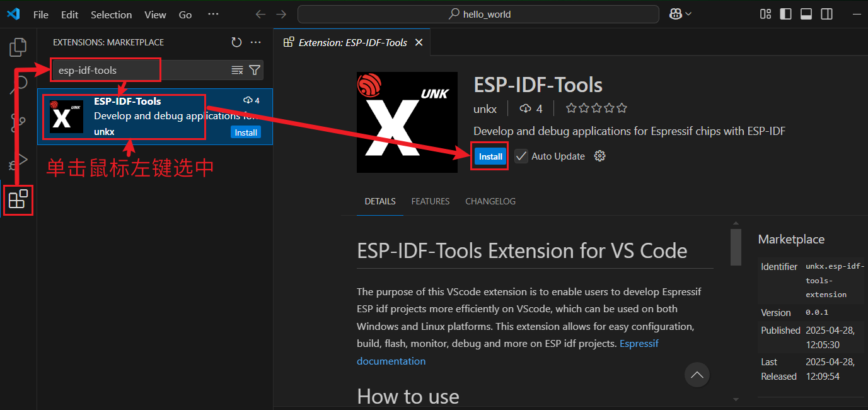Click the Version value 0.0.1
This screenshot has width=868, height=410.
(817, 312)
